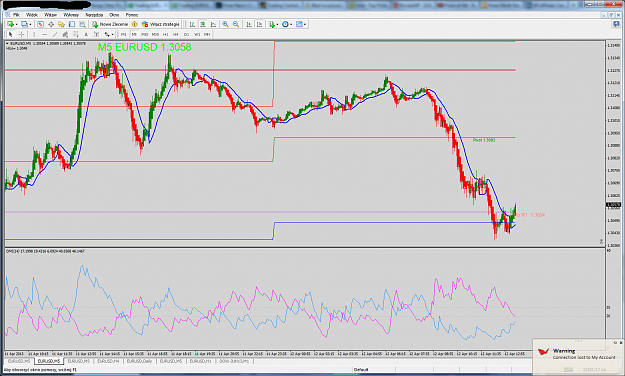The height and width of the screenshot is (376, 625).
Task: Zoom in on the chart
Action: [x=225, y=24]
